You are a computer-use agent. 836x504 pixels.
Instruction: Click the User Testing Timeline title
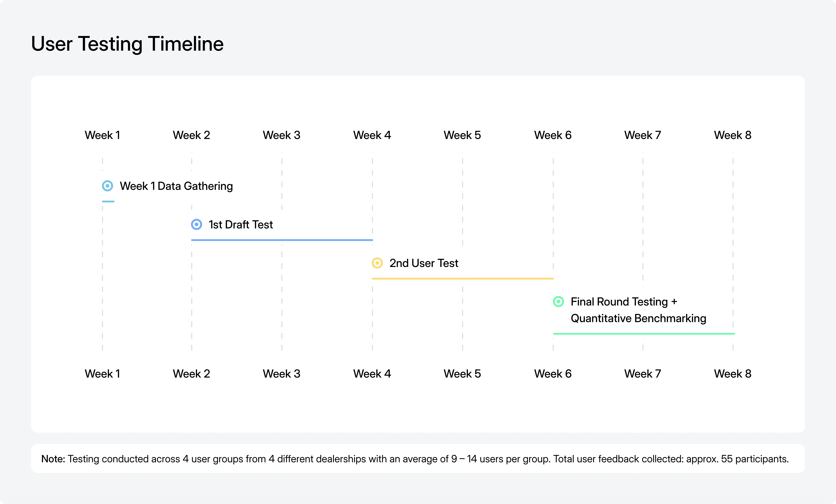[x=127, y=43]
